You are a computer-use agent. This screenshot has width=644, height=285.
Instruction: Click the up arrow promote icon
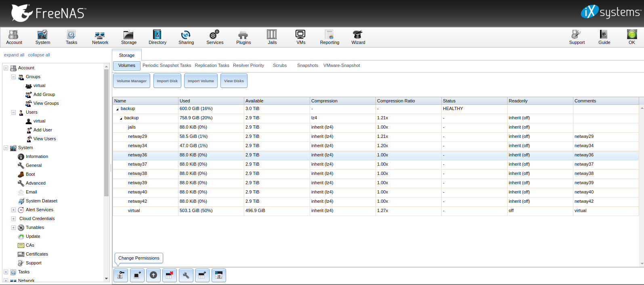(x=153, y=275)
